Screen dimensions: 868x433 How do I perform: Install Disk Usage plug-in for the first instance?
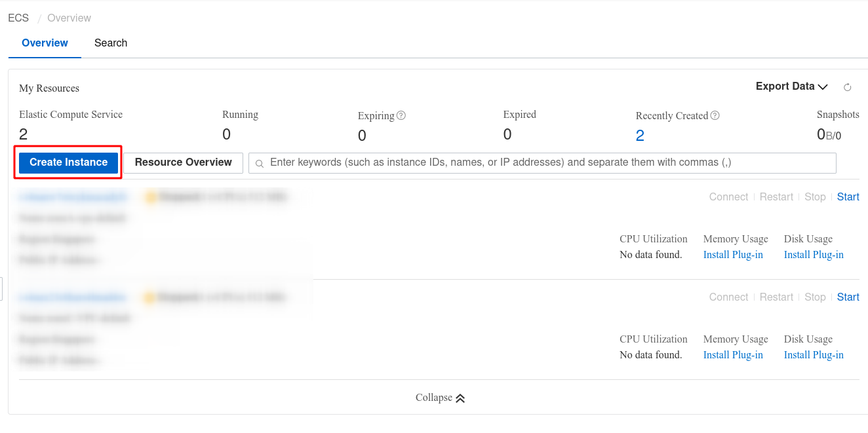814,255
